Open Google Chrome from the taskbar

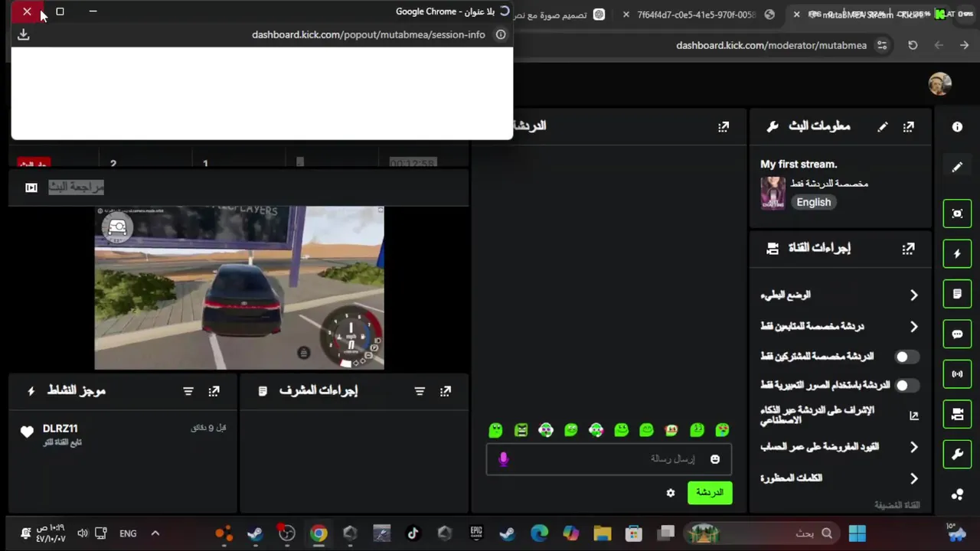318,533
